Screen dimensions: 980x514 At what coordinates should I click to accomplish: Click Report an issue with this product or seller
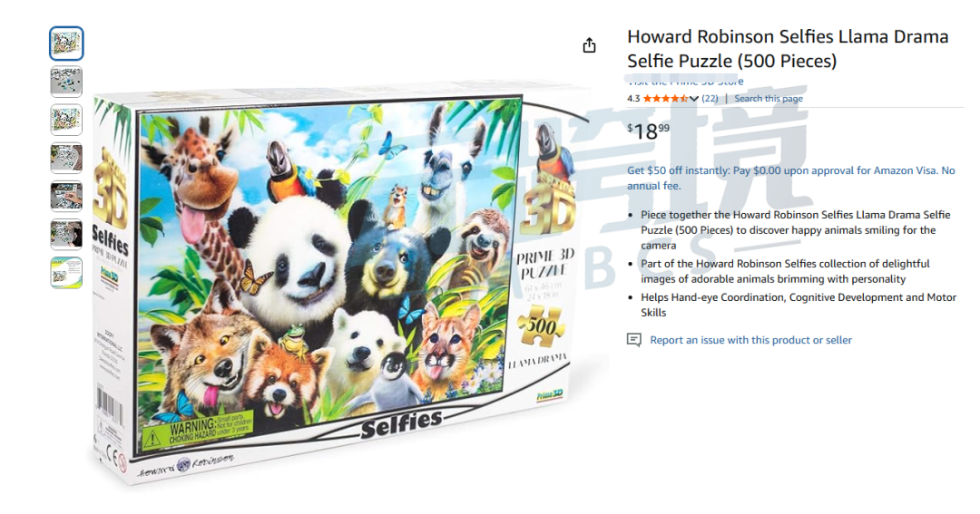pos(750,340)
